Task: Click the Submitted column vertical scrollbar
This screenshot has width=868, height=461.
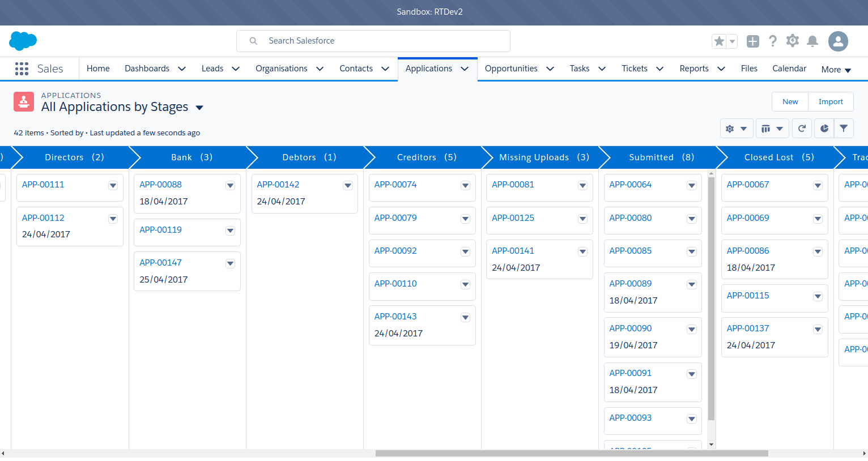Action: [711, 298]
